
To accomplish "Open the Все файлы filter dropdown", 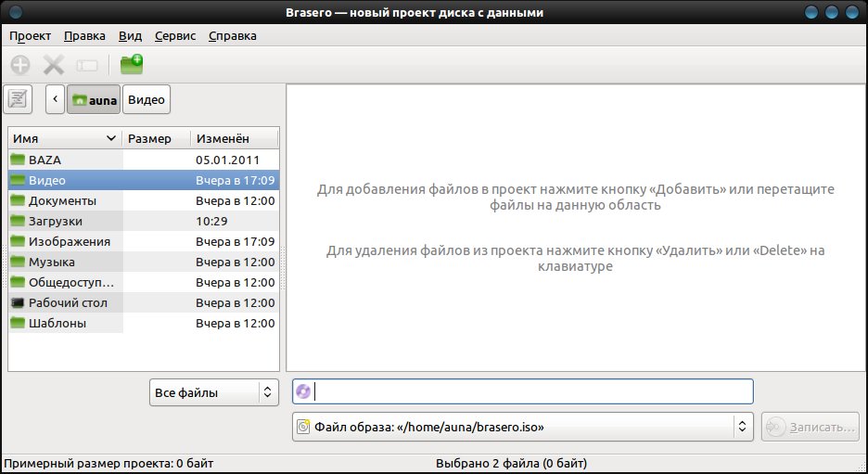I will tap(213, 392).
